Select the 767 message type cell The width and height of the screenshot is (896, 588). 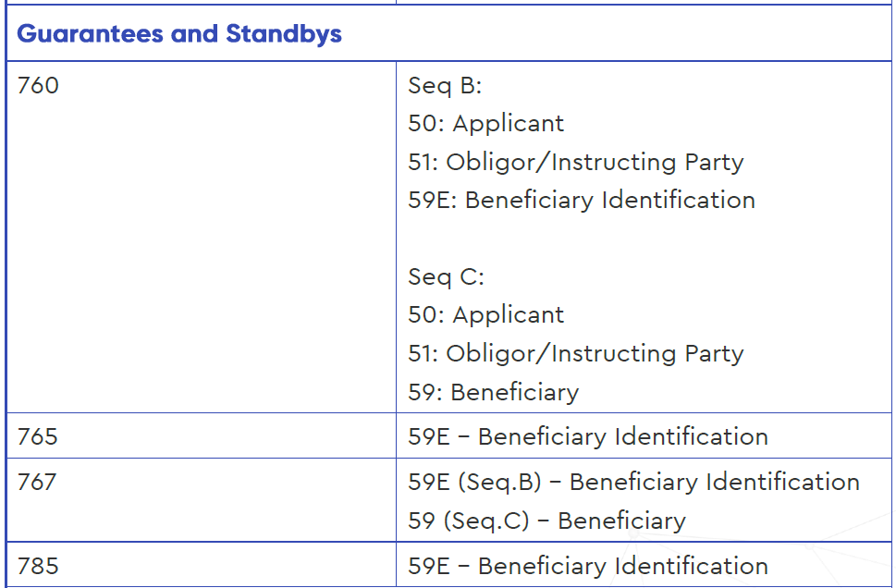coord(202,500)
